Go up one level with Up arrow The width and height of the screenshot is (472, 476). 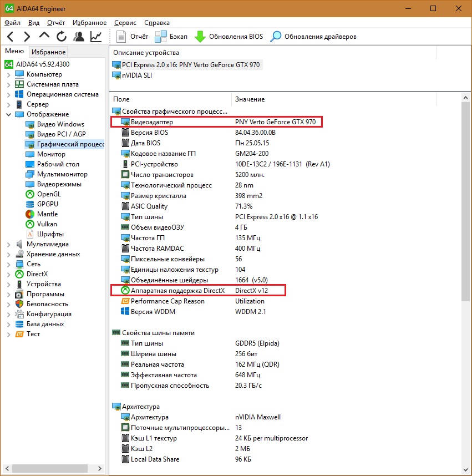tap(44, 36)
